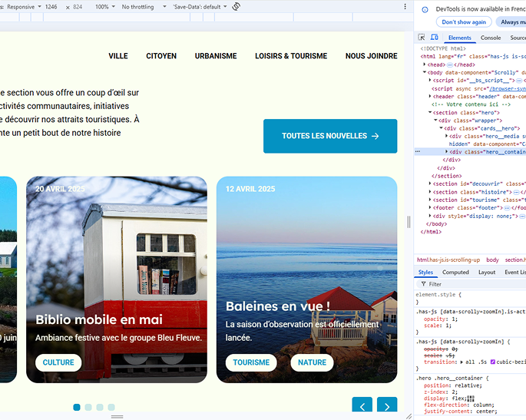Open cubic-bezier easing editor swatch
The width and height of the screenshot is (526, 420).
click(492, 362)
